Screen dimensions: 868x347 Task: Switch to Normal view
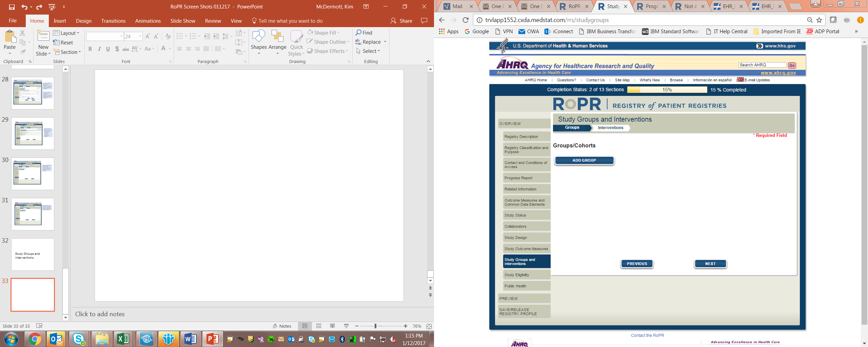(305, 326)
